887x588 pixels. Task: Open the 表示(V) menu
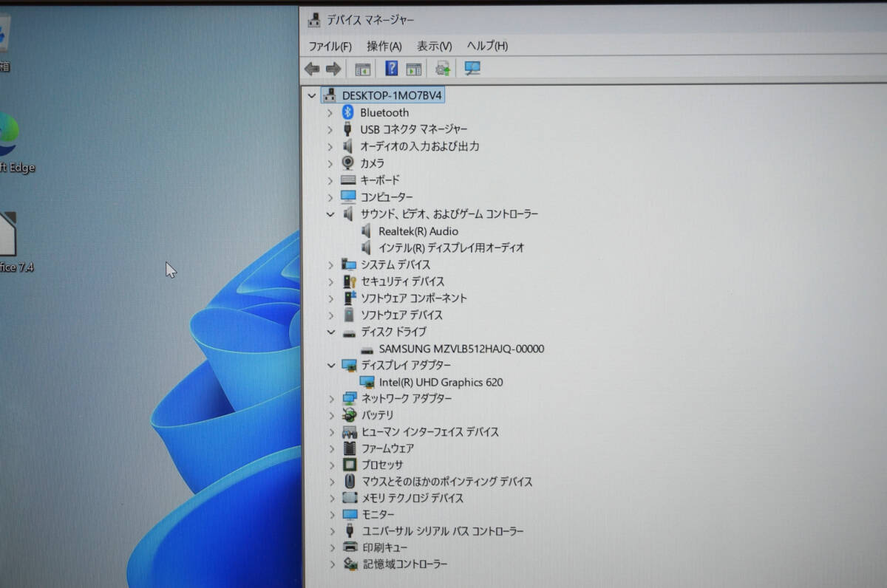(434, 46)
